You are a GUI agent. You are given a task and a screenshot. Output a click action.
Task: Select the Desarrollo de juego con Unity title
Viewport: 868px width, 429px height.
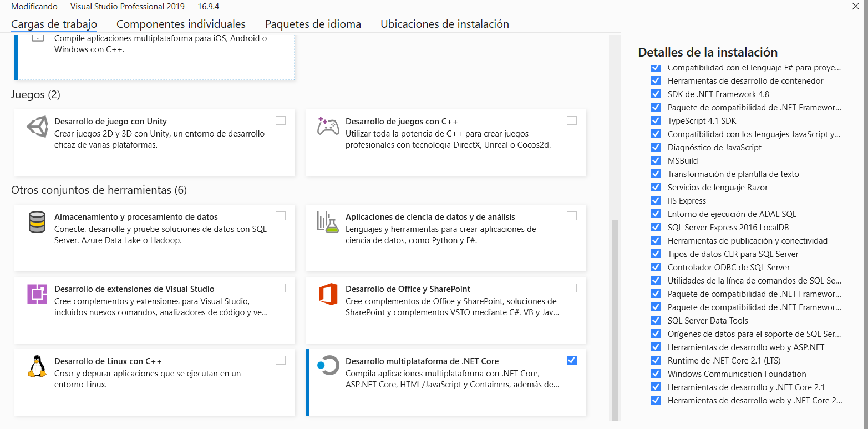110,122
